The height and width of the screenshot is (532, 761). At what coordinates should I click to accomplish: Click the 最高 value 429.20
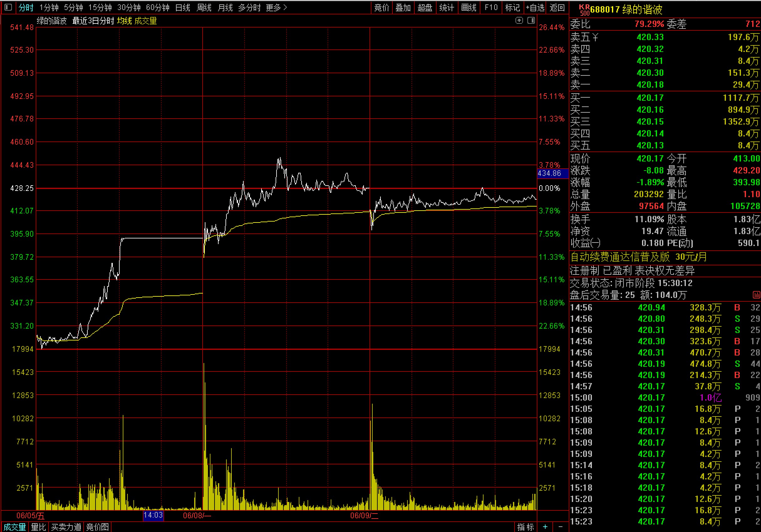tap(746, 170)
